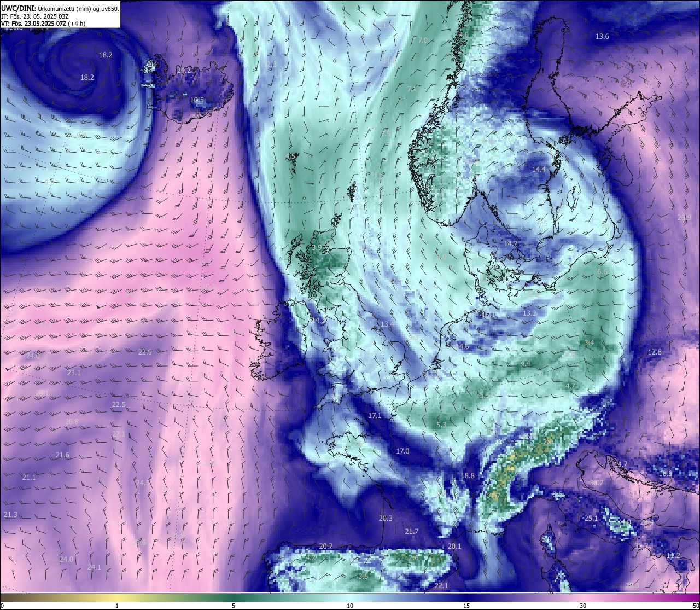Image resolution: width=700 pixels, height=610 pixels.
Task: Click the 12.8 value label
Action: (x=655, y=352)
